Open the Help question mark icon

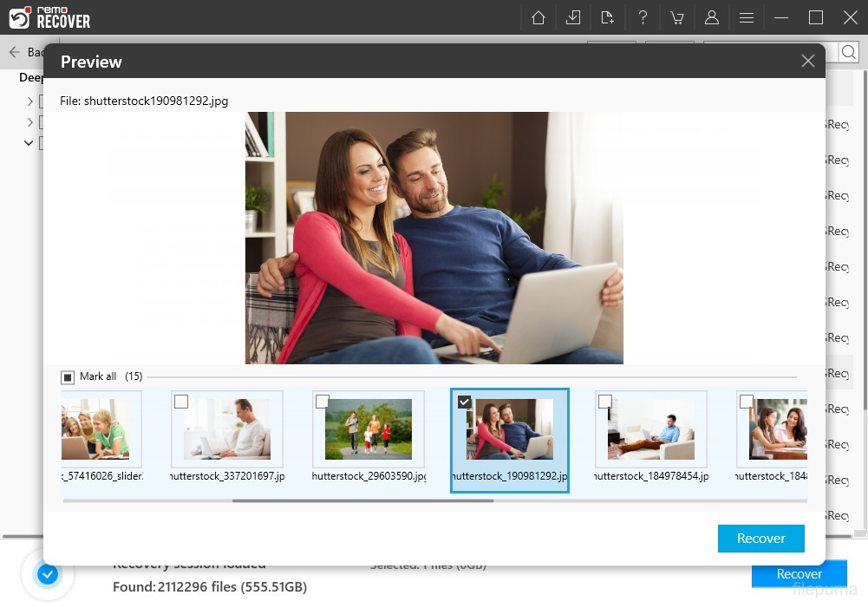pyautogui.click(x=643, y=17)
